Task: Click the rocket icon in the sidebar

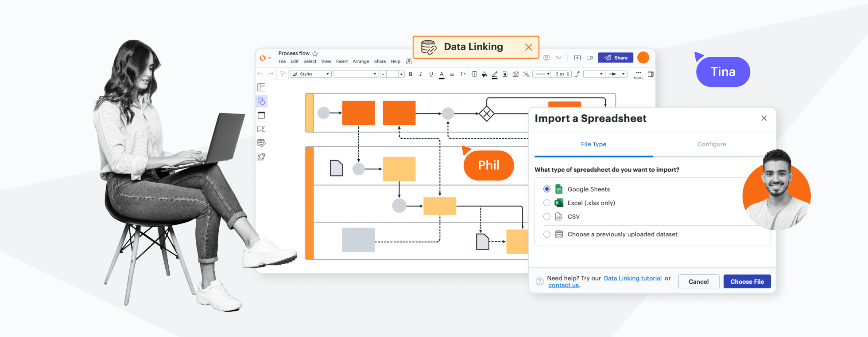Action: pos(261,157)
